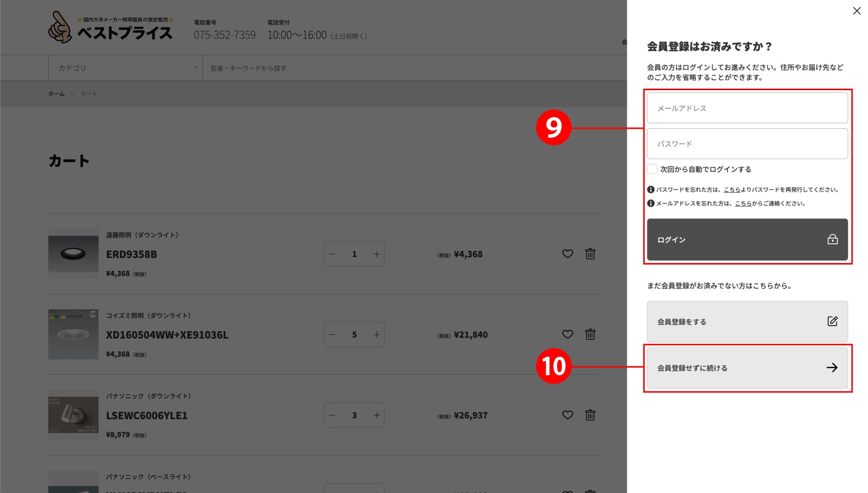Close the login panel with X
The image size is (868, 493).
pos(856,11)
